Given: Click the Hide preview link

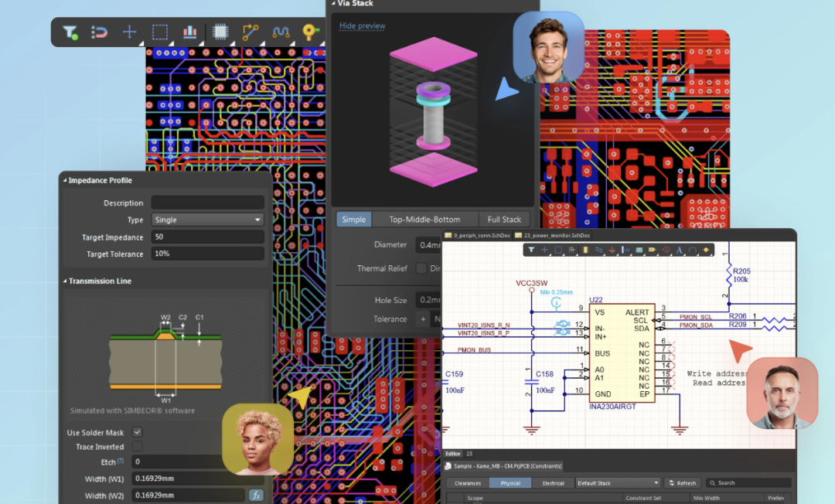Looking at the screenshot, I should [x=362, y=26].
